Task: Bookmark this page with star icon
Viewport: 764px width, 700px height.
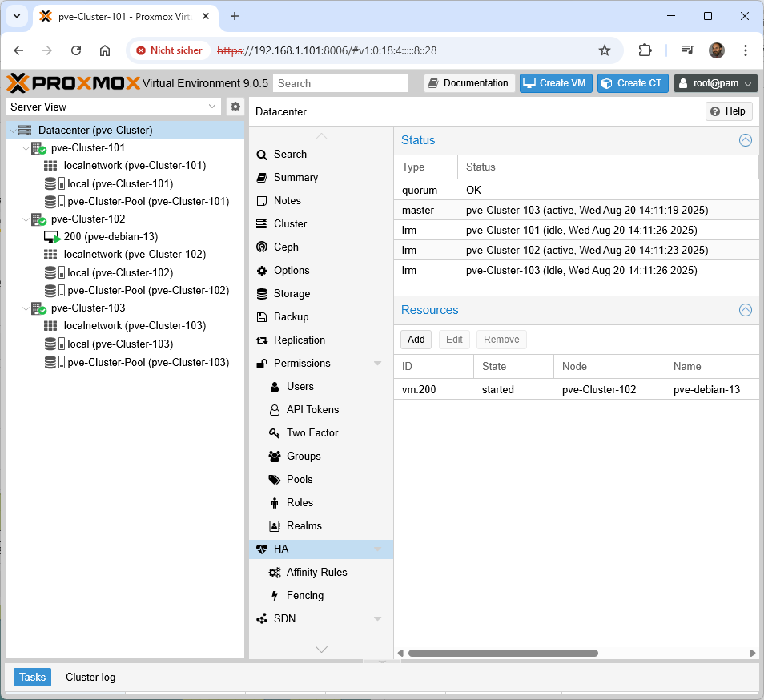Action: click(x=605, y=50)
